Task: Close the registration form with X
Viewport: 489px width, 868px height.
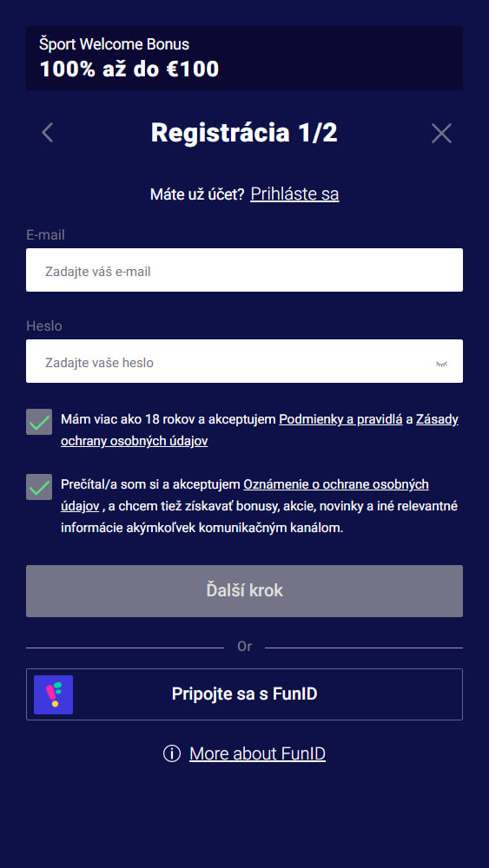Action: 441,134
